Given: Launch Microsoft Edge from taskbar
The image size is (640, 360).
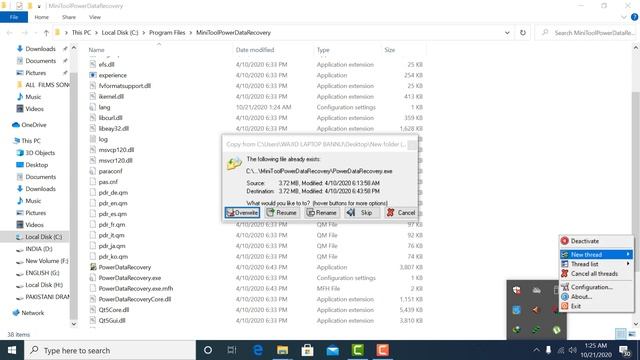Looking at the screenshot, I should [258, 350].
